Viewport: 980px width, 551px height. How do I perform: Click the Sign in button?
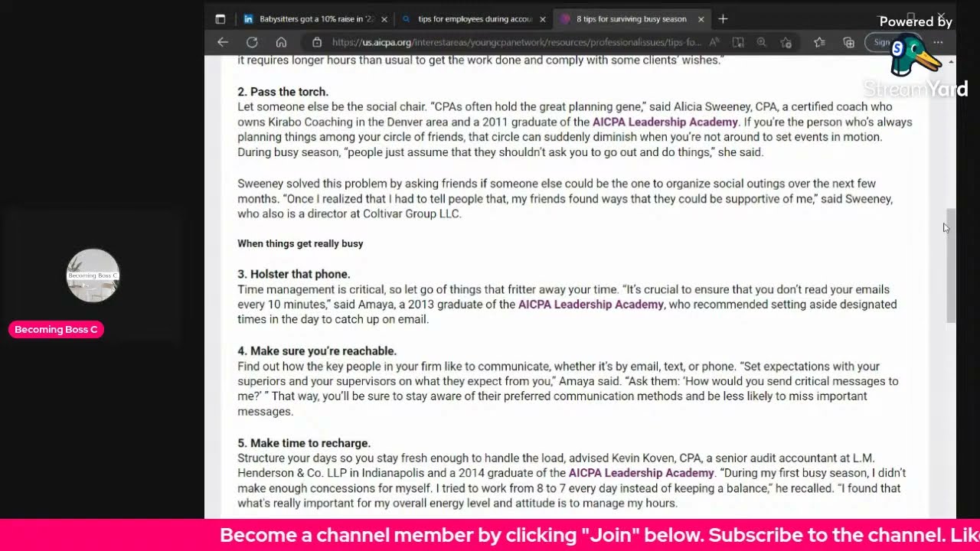coord(881,42)
